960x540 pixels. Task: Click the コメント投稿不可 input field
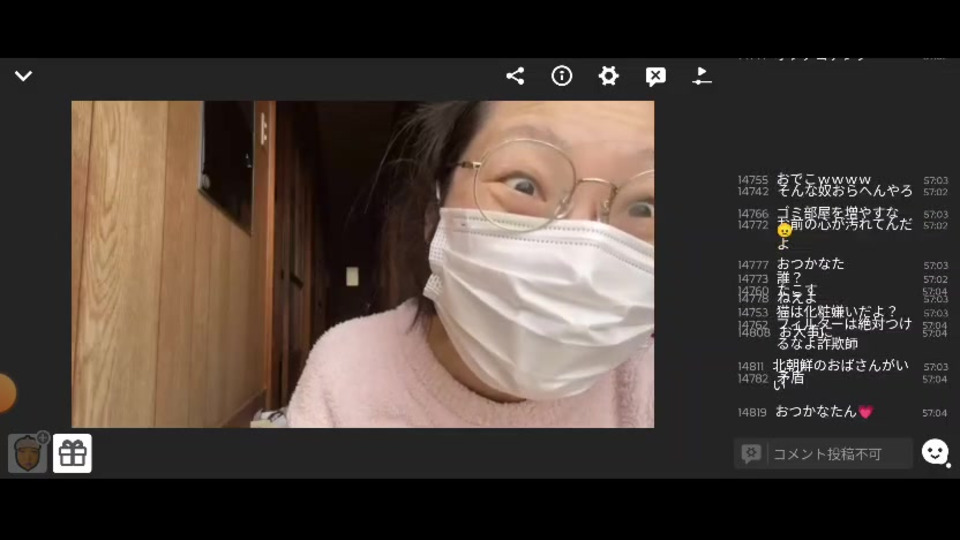pos(823,454)
